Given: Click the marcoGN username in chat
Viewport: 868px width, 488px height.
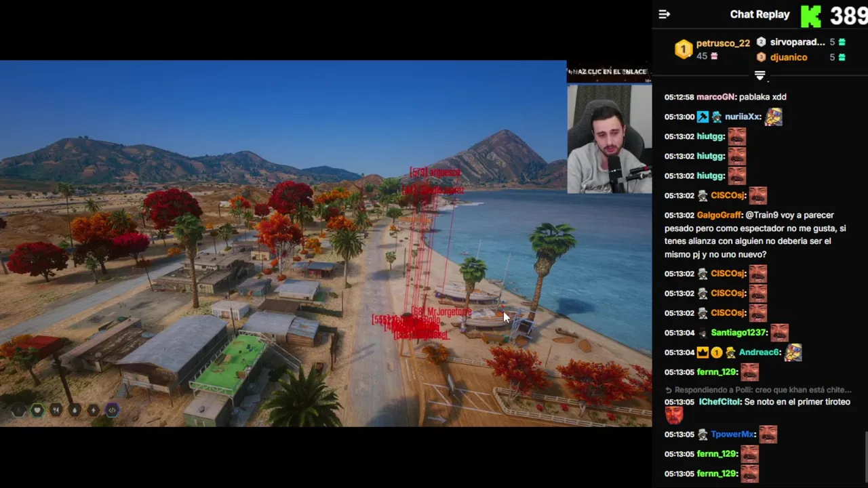Looking at the screenshot, I should (x=715, y=97).
